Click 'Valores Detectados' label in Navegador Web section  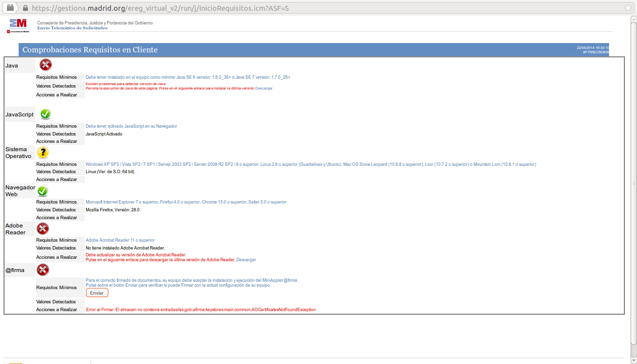pyautogui.click(x=56, y=210)
